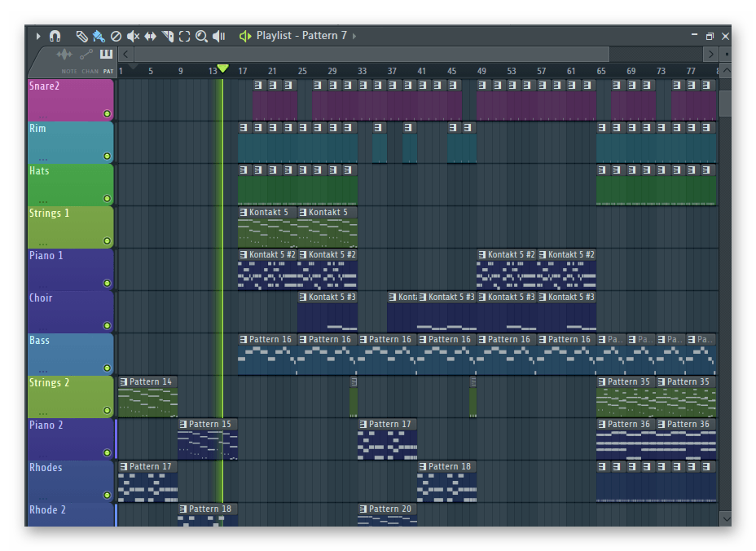756x551 pixels.
Task: Activate the Playback speaker tool
Action: [218, 36]
